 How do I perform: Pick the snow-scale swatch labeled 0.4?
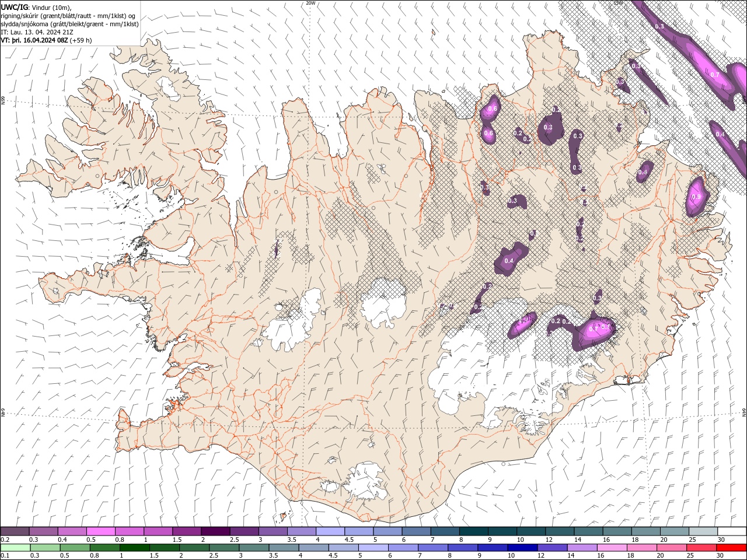coord(72,531)
